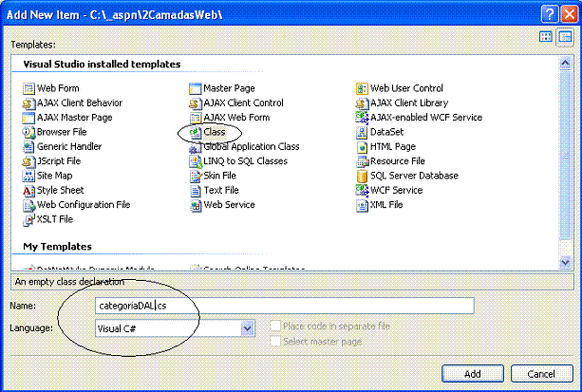Select the AJAX Client Control icon
The height and width of the screenshot is (392, 582).
(196, 103)
